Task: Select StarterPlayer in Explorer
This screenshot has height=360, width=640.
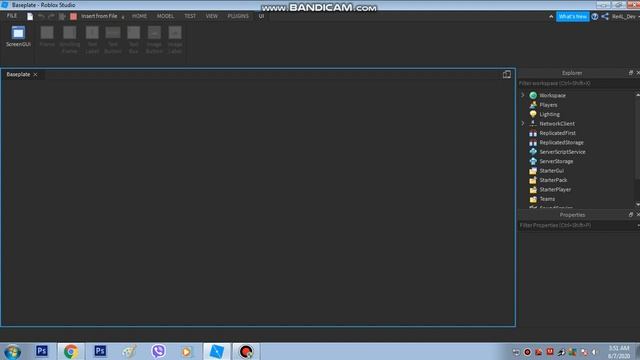Action: point(555,189)
